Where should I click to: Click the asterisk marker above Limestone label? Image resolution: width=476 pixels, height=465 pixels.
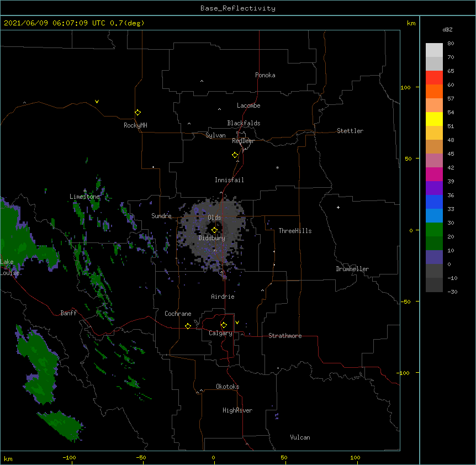point(84,191)
